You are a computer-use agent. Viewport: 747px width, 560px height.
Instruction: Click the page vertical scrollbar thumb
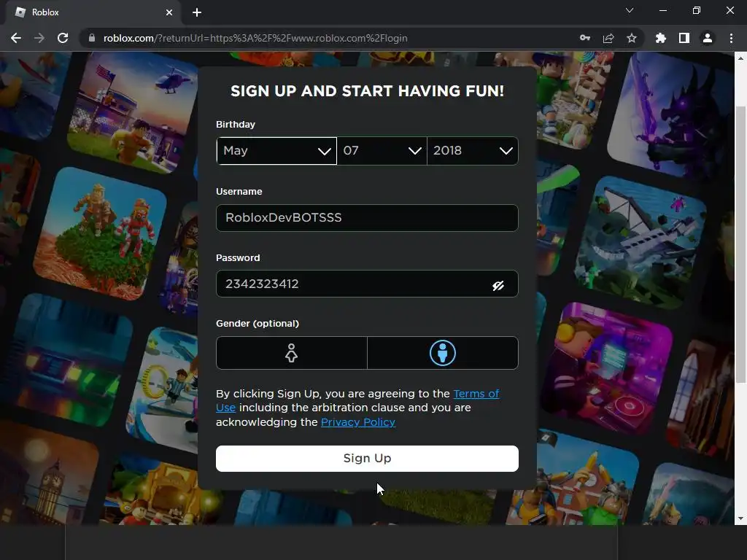(741, 244)
